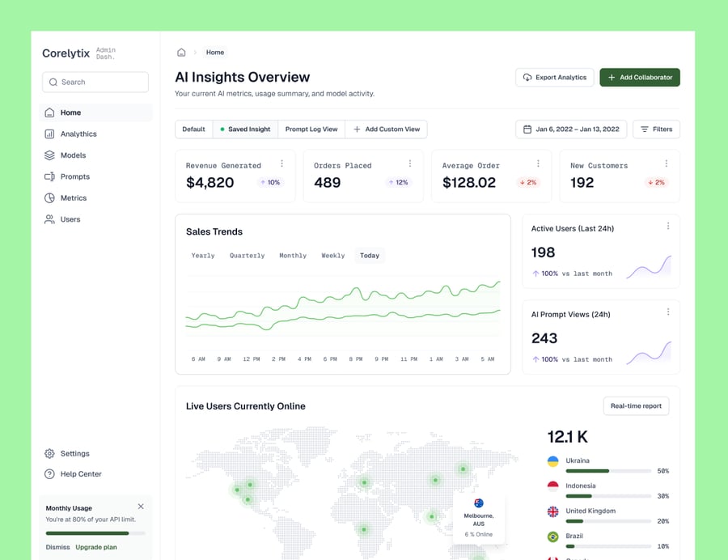
Task: Open the Revenue Generated card options menu
Action: point(281,163)
